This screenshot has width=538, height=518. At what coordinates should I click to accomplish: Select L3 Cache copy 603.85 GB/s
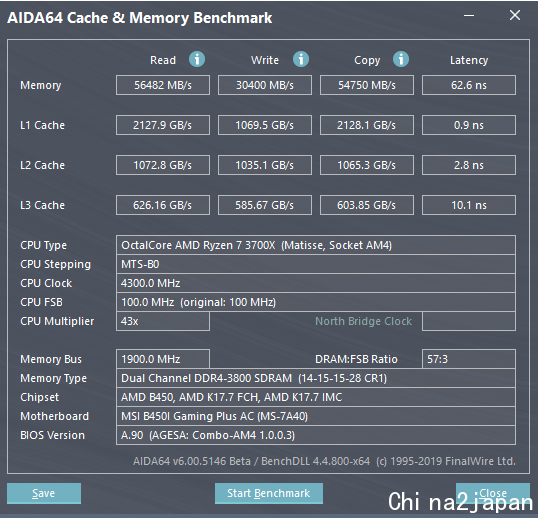click(x=367, y=205)
